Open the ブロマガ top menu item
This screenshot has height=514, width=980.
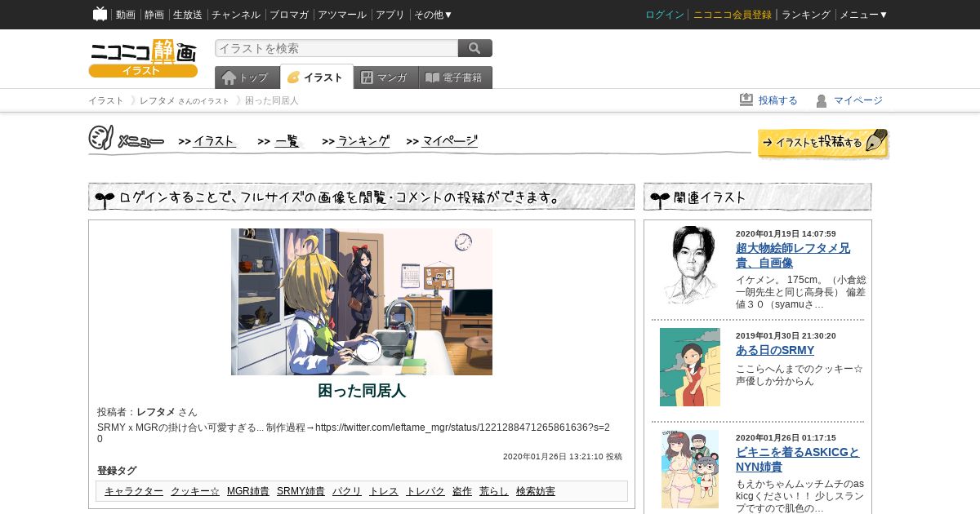(289, 15)
